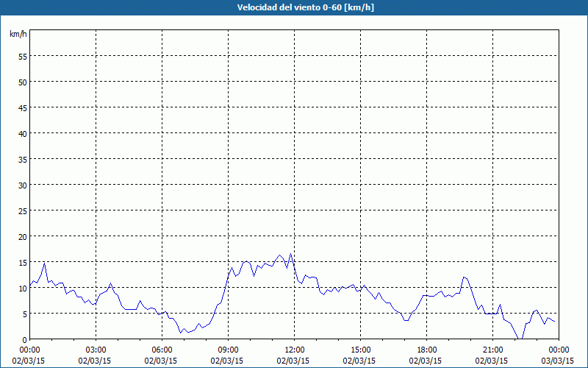The height and width of the screenshot is (368, 588).
Task: Click the wind speed peak just before 12:00
Action: 290,253
